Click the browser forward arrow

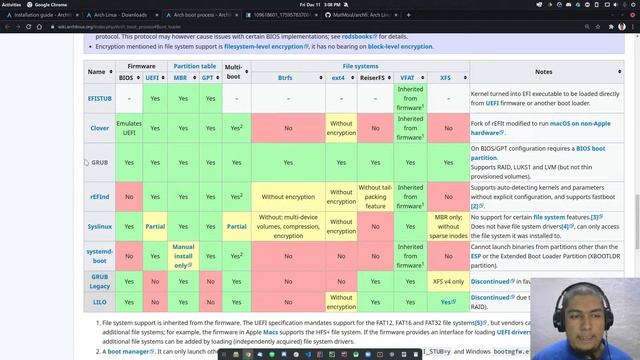pos(18,27)
